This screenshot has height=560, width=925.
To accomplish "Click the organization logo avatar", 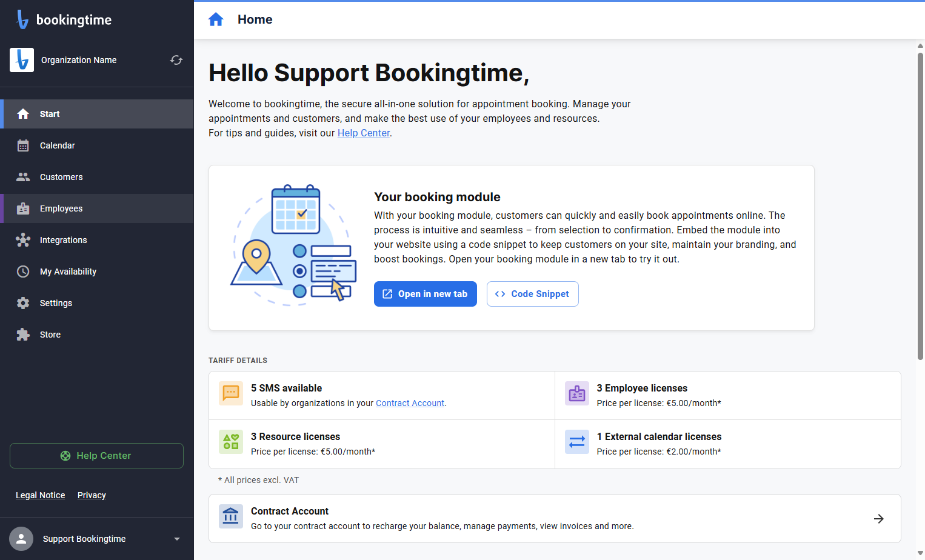I will [x=22, y=60].
